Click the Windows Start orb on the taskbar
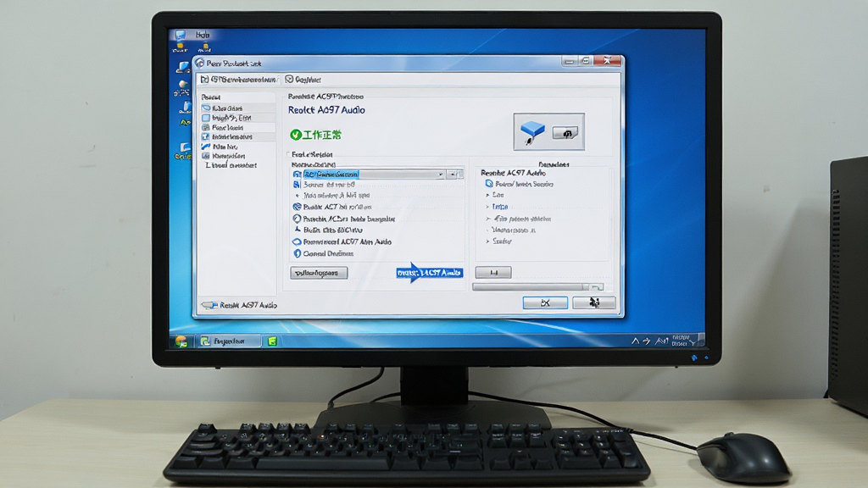The height and width of the screenshot is (488, 868). pyautogui.click(x=181, y=341)
